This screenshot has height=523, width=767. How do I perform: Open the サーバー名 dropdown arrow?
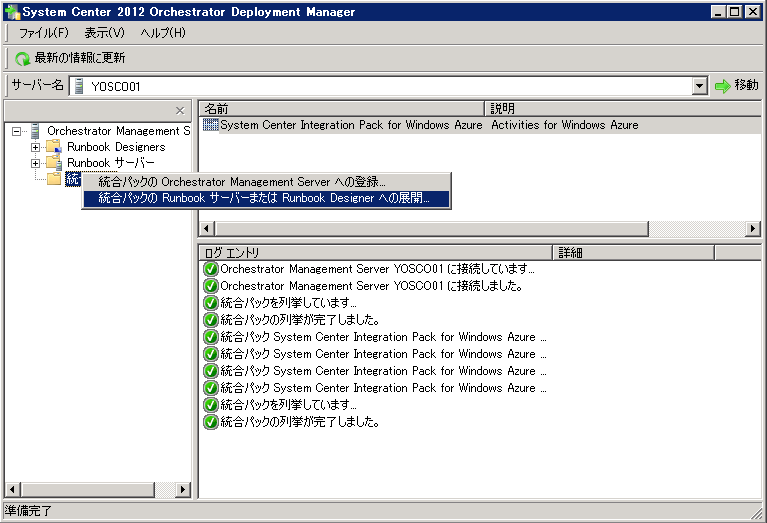point(700,86)
